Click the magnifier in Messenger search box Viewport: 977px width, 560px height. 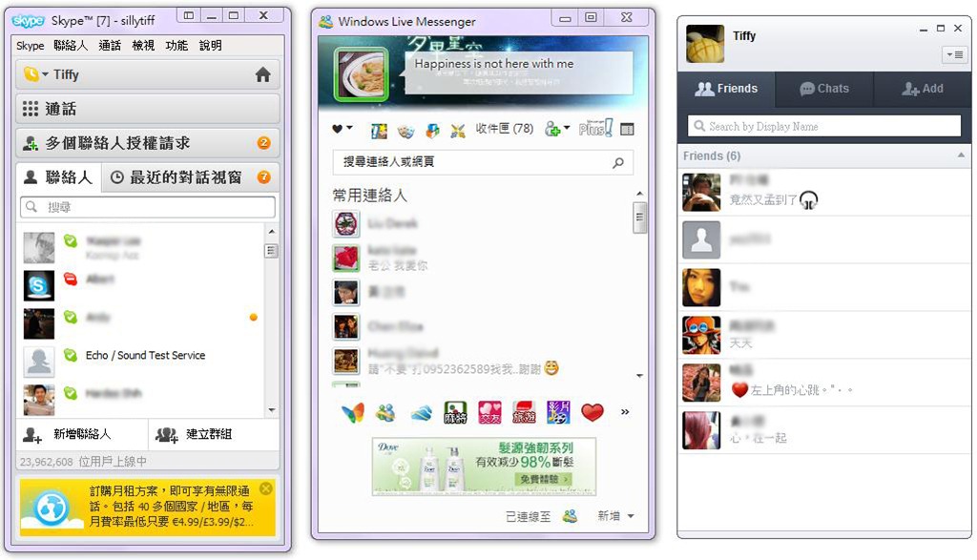(618, 162)
